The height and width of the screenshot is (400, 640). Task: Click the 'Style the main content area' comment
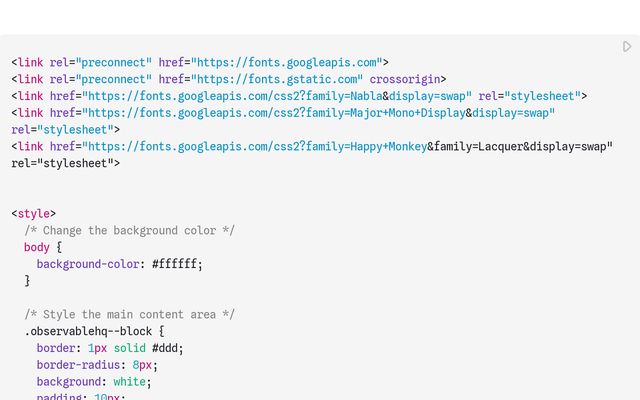[129, 315]
